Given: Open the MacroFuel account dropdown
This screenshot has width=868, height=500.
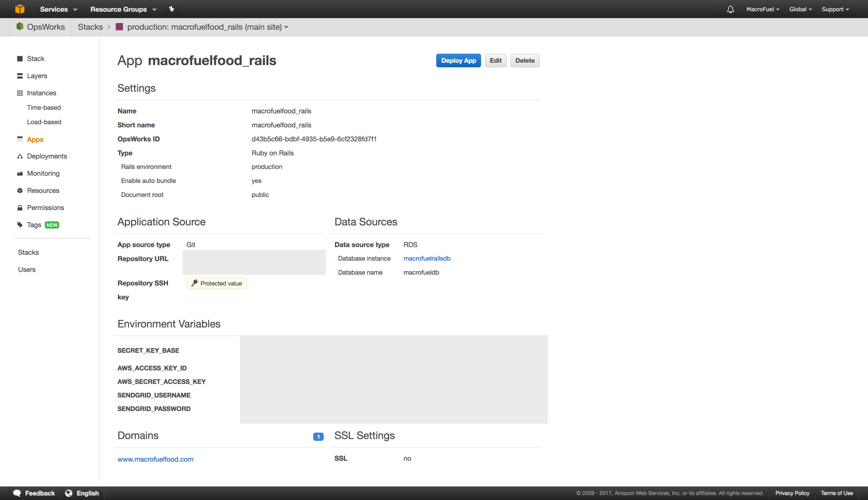Looking at the screenshot, I should pos(763,9).
